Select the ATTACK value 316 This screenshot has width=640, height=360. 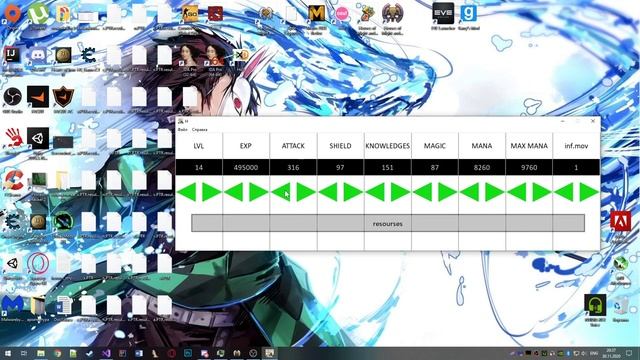293,167
